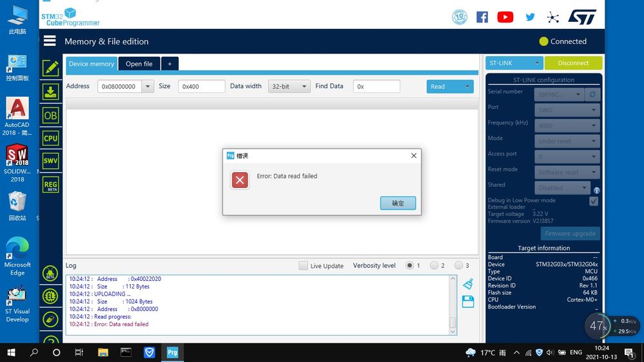Toggle Debug in Low Power mode checkbox
This screenshot has height=362, width=644.
(594, 201)
